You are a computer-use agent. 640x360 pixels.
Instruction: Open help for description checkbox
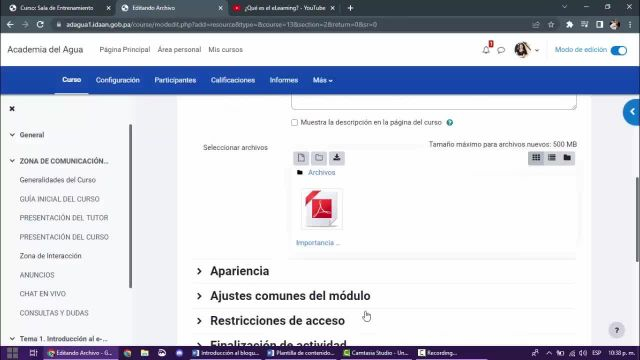click(x=449, y=122)
